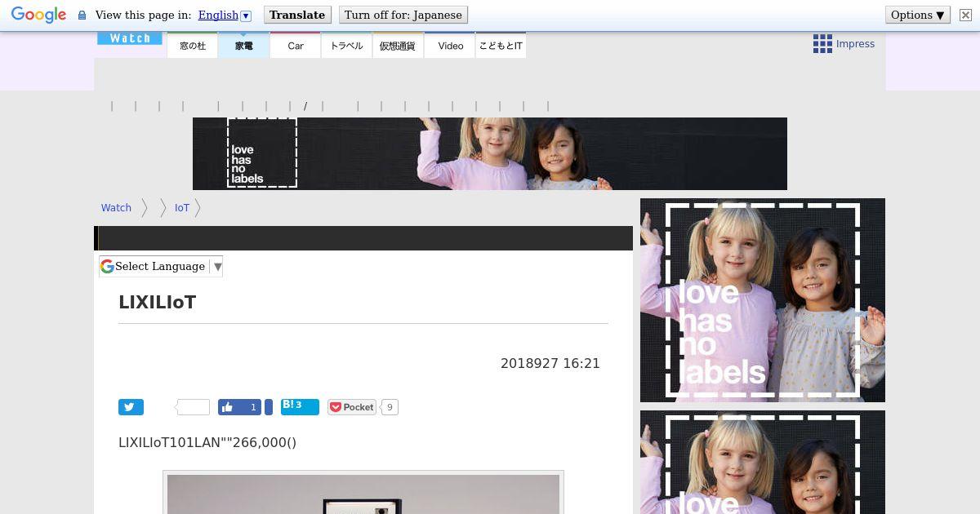This screenshot has height=514, width=980.
Task: Turn off translation for Japanese
Action: [403, 15]
